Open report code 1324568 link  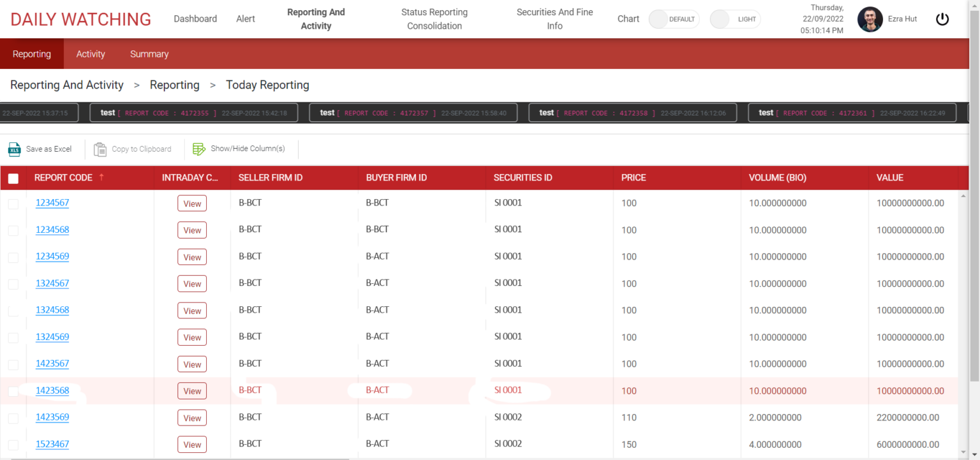click(52, 310)
